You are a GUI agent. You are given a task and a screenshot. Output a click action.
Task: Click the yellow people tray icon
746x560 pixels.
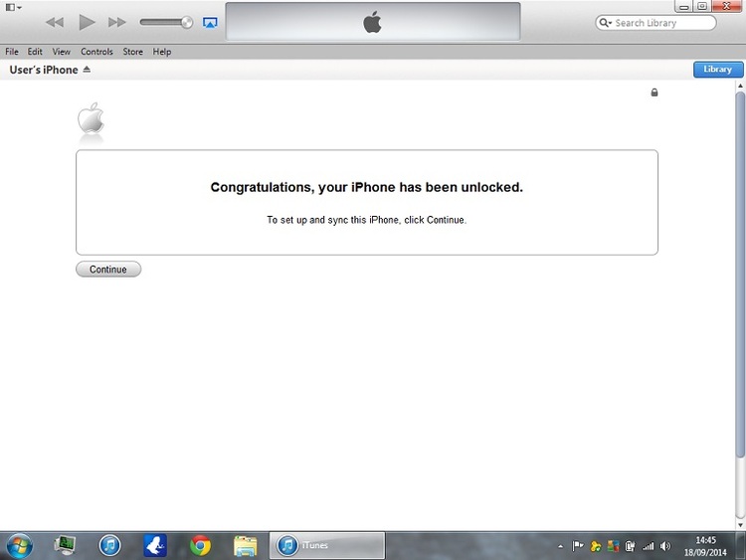click(595, 546)
